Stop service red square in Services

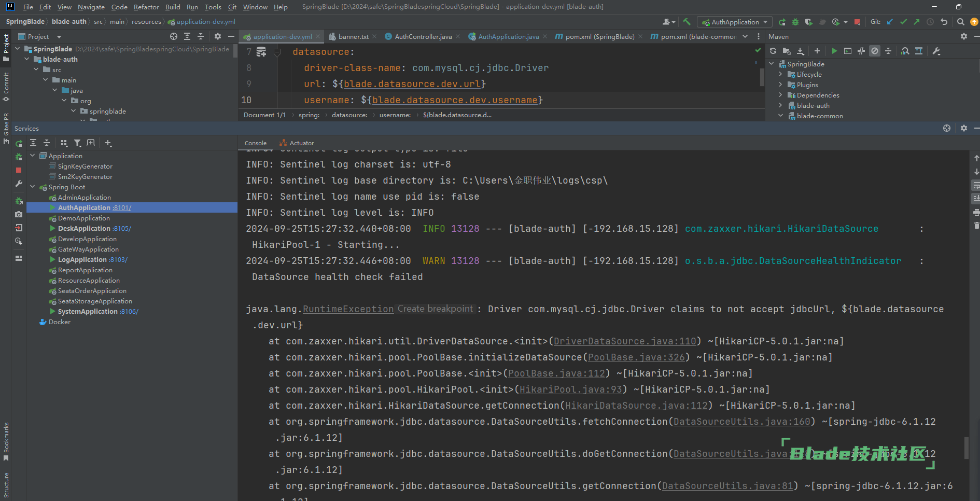(x=19, y=170)
